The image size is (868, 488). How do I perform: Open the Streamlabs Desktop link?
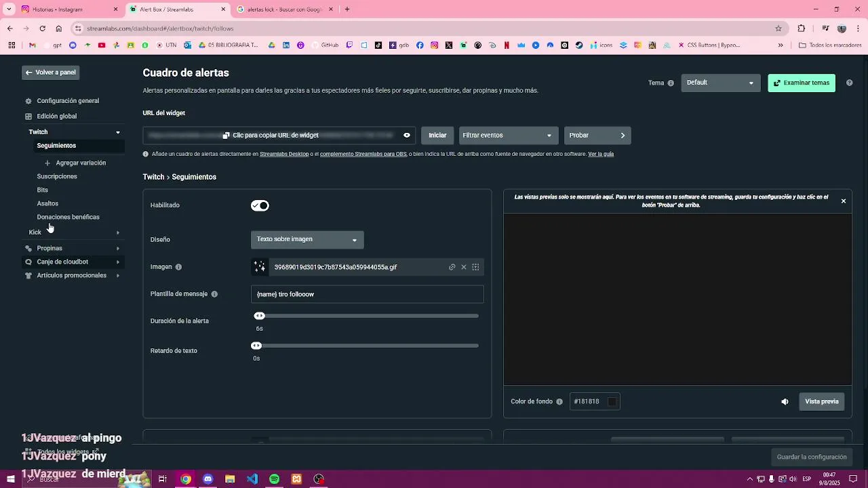(x=284, y=155)
